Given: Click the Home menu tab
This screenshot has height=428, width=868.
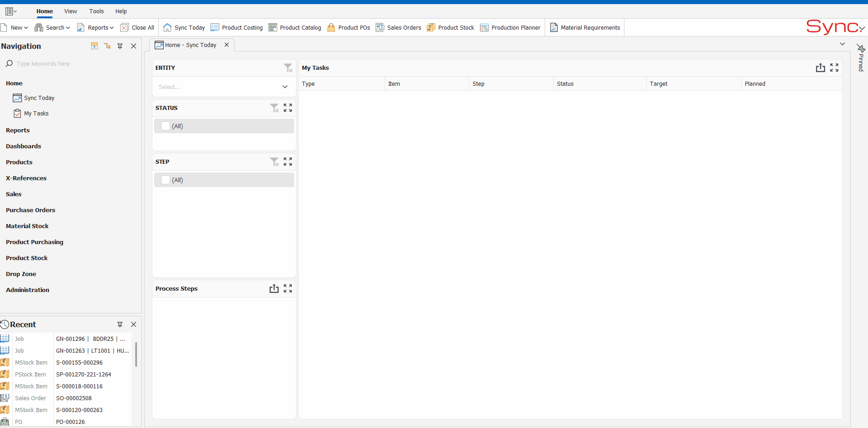Looking at the screenshot, I should point(45,11).
